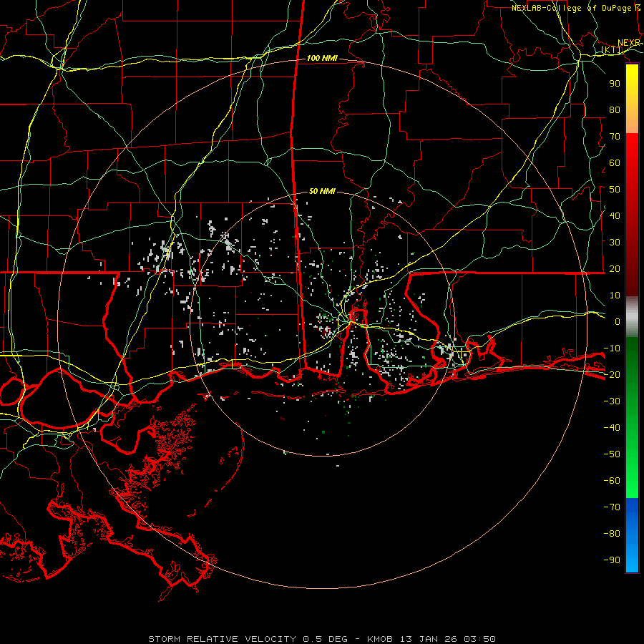Click the -70 value on velocity scale

pyautogui.click(x=612, y=507)
